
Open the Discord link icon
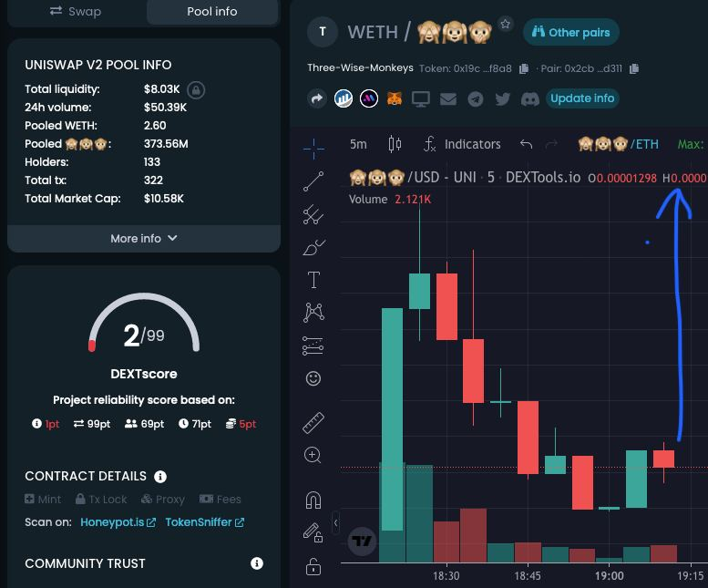point(529,98)
